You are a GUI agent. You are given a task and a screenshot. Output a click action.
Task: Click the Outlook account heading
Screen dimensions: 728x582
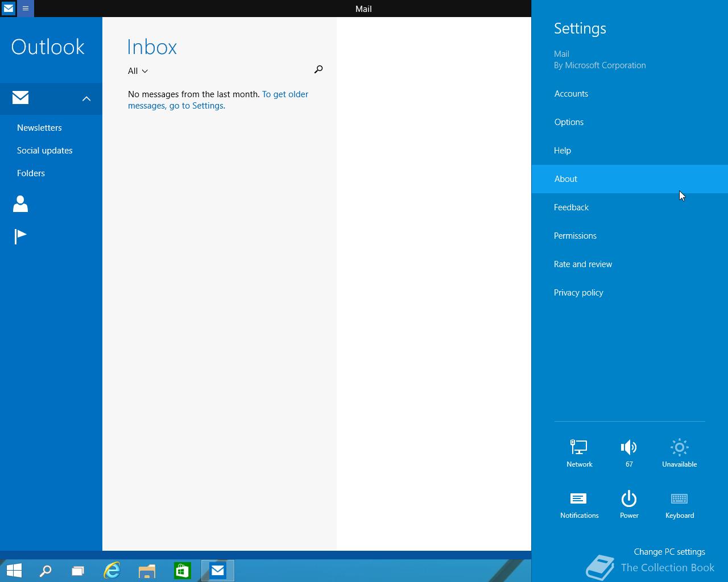point(48,47)
